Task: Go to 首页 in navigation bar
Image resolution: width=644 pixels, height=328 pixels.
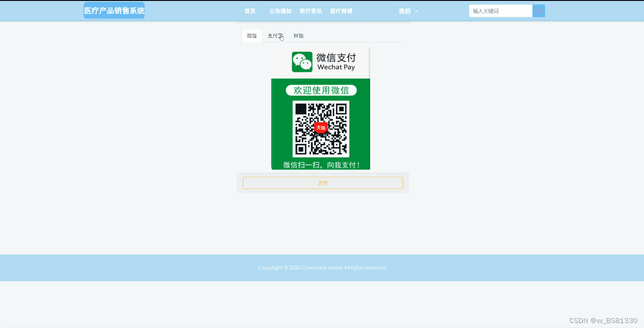Action: [x=250, y=11]
